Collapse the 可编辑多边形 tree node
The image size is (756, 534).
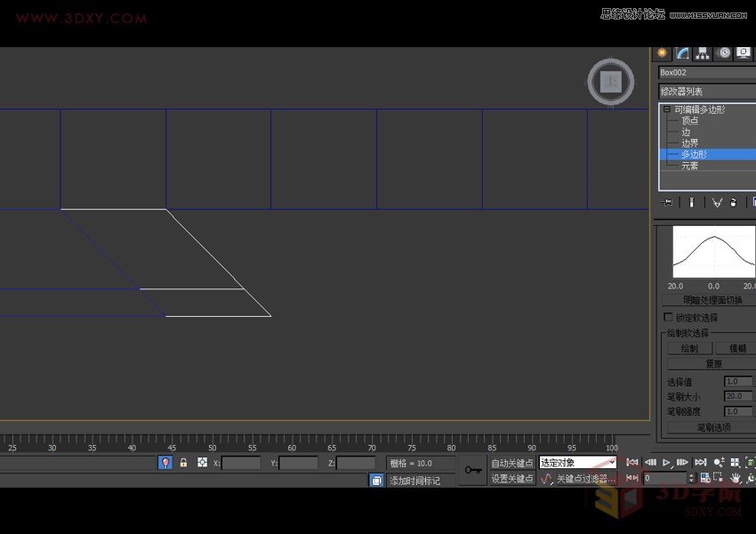pyautogui.click(x=666, y=109)
